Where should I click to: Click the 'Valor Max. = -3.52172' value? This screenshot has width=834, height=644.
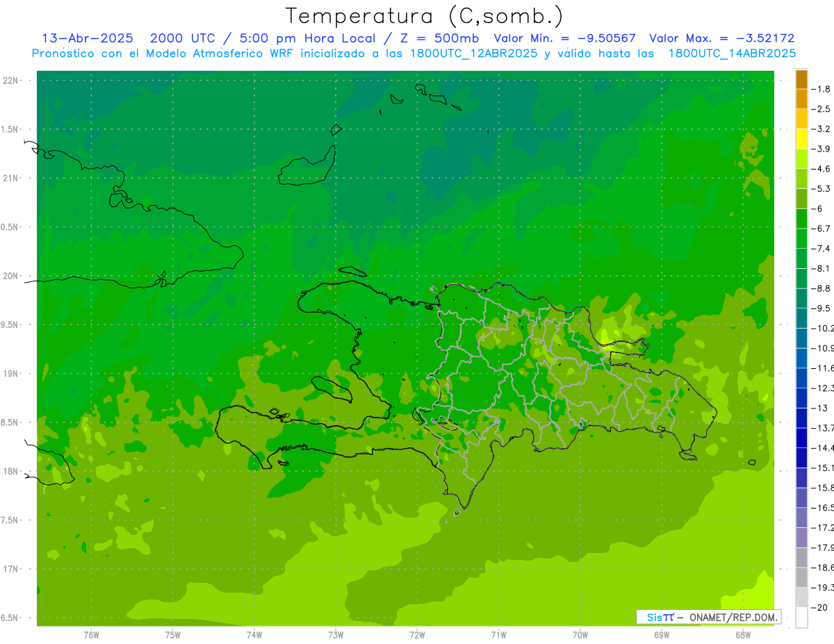[721, 38]
